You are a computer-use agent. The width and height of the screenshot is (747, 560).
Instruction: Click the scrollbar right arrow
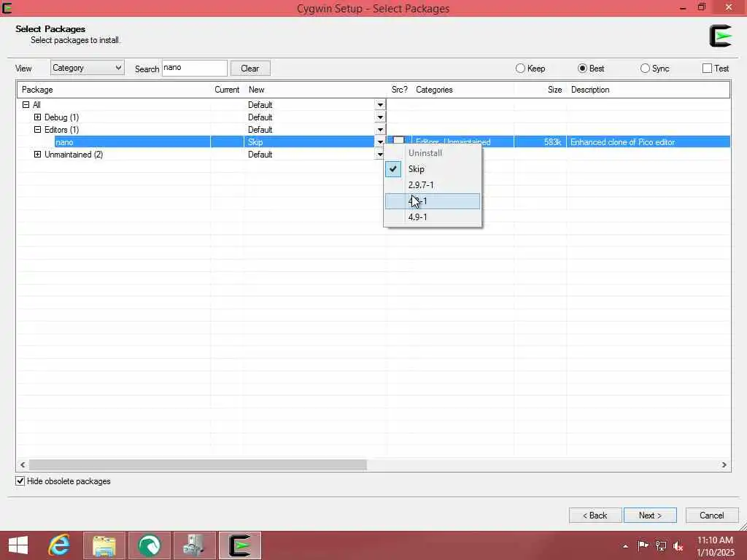tap(724, 464)
